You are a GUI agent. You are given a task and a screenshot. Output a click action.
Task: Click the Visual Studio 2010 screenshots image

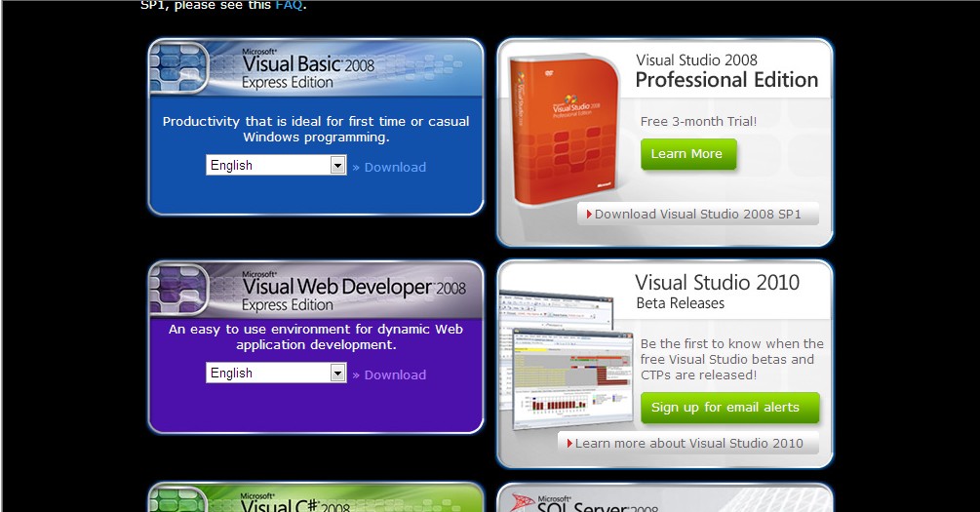566,360
